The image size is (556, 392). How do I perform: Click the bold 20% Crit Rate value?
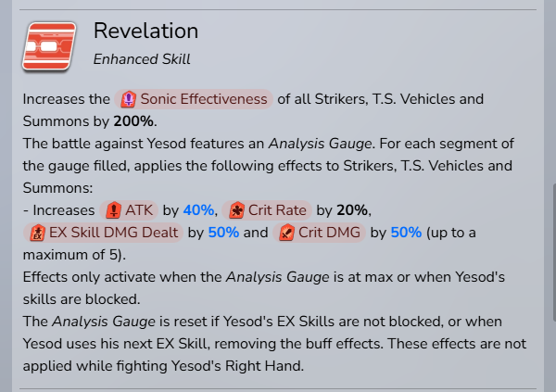click(354, 209)
